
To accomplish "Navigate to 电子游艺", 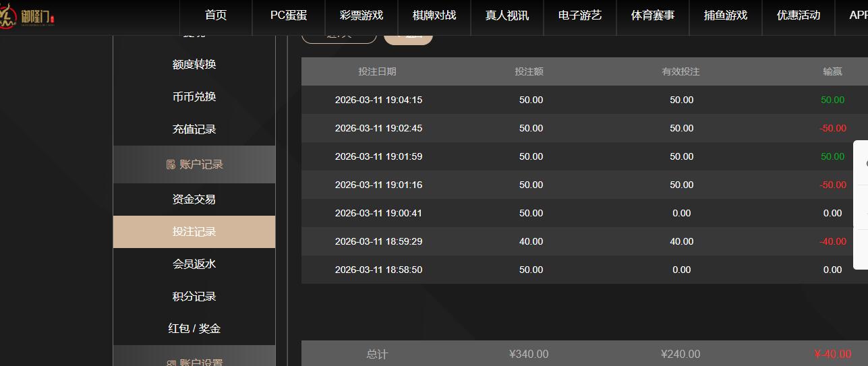I will (580, 16).
